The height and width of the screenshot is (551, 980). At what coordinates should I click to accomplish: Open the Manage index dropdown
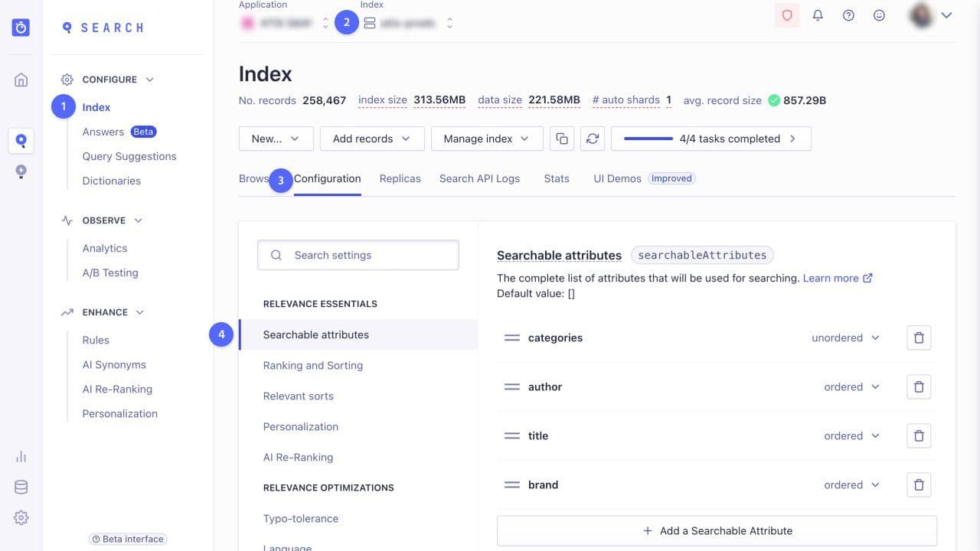click(487, 139)
